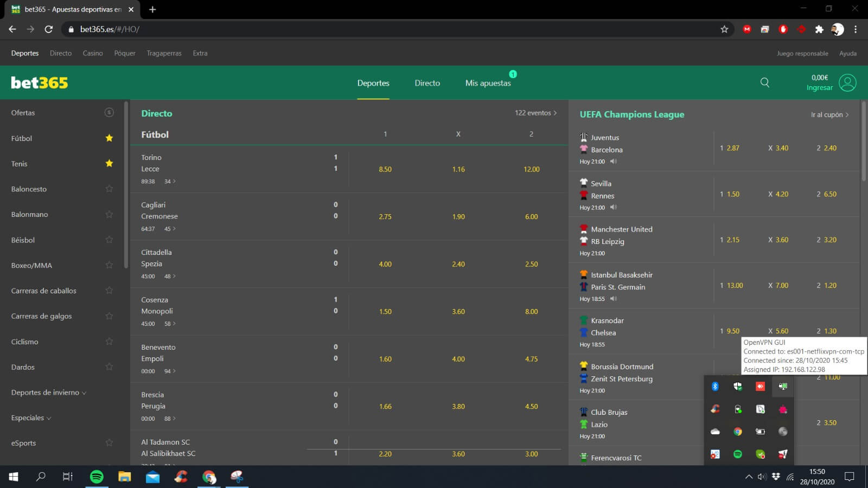The image size is (868, 488).
Task: Expand the 48 markets for Cittadella-Spezia
Action: [170, 277]
